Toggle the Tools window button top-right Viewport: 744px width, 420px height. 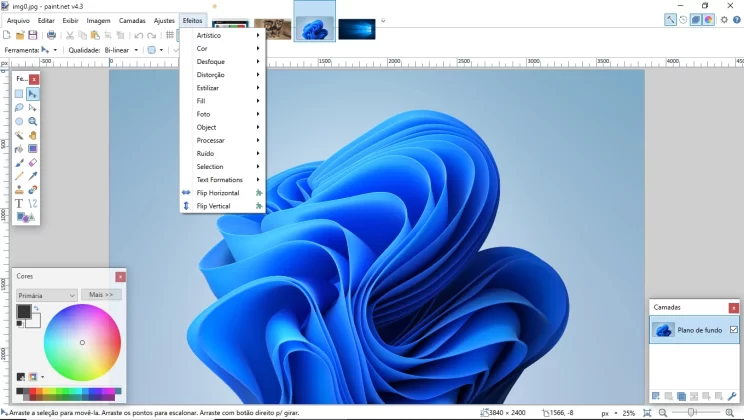point(670,19)
